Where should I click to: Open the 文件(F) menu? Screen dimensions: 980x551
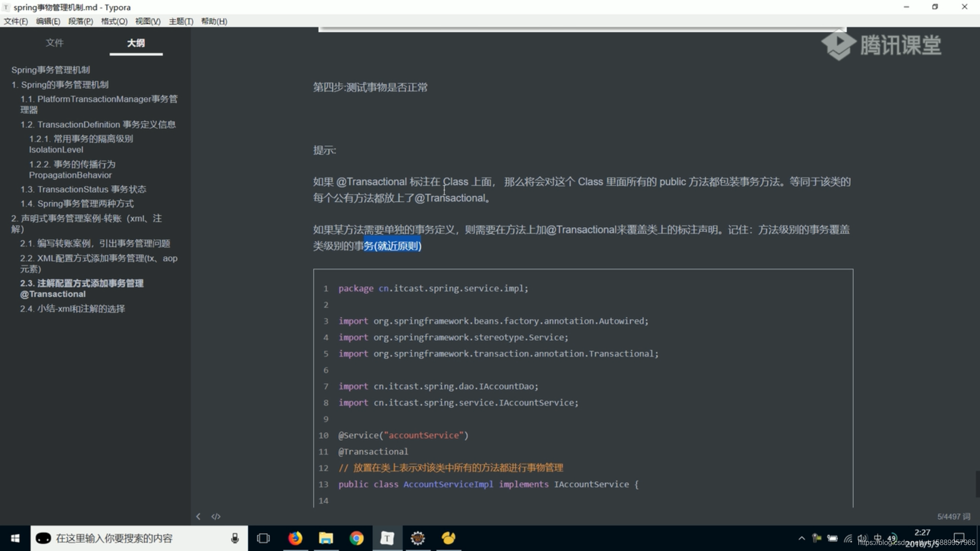(16, 21)
